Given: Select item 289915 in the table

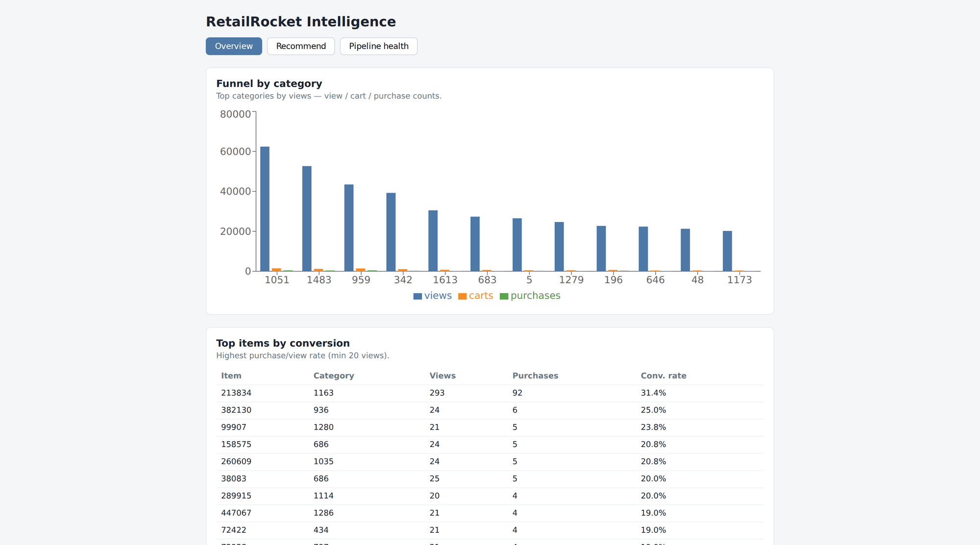Looking at the screenshot, I should 236,496.
